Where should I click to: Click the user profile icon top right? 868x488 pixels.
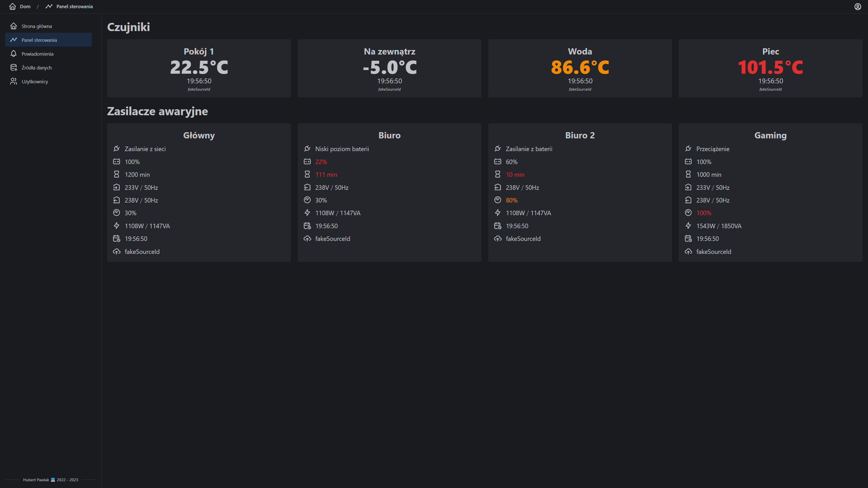click(858, 6)
